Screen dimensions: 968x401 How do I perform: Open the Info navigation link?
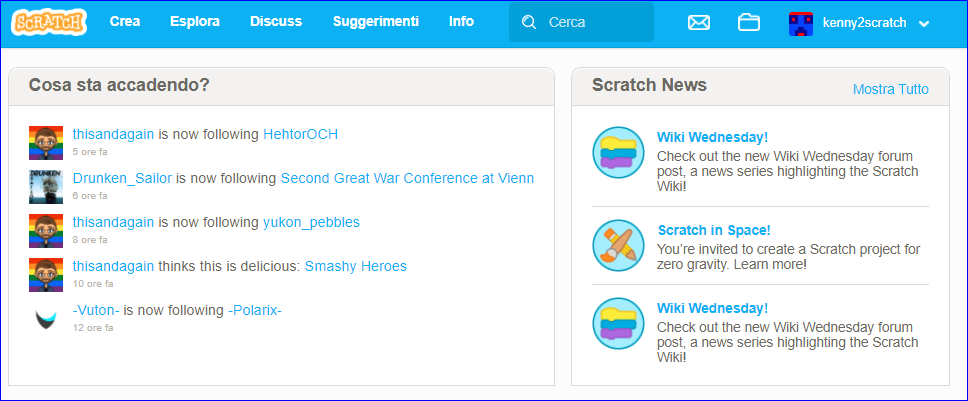(x=461, y=22)
